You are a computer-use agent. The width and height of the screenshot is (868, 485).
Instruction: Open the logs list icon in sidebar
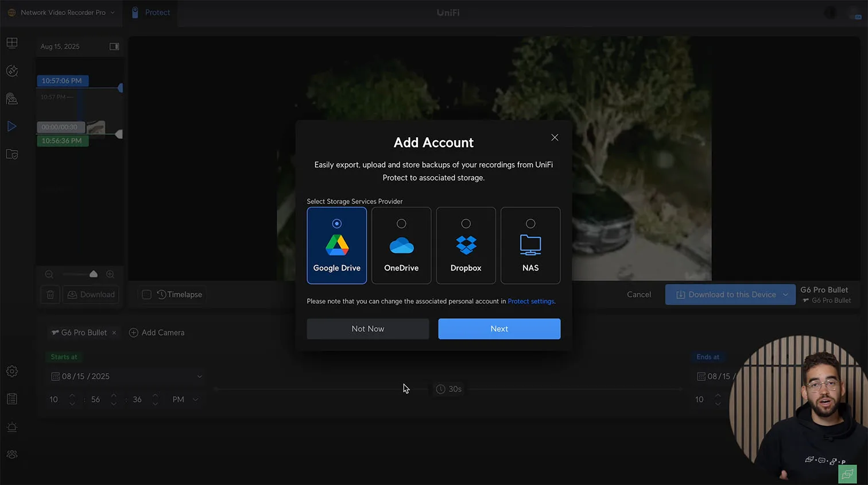(12, 399)
